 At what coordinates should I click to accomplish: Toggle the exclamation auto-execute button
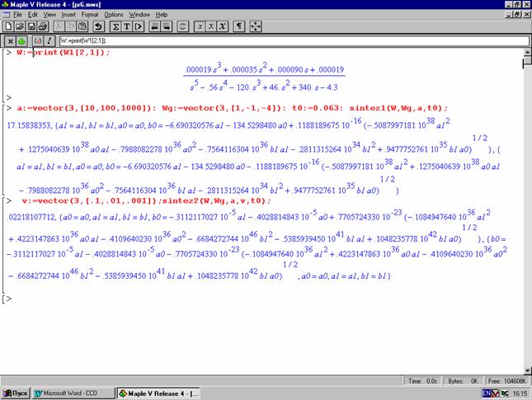point(49,40)
